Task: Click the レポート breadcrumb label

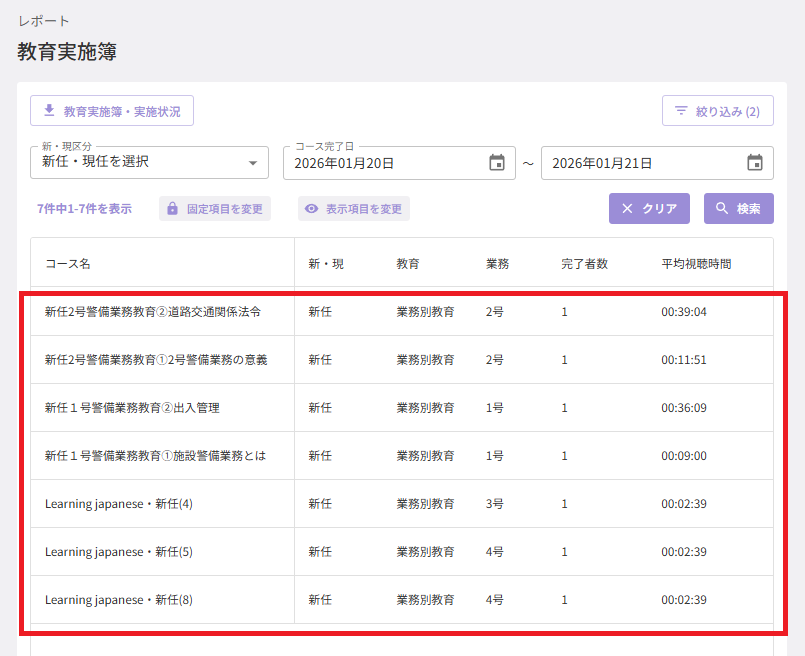Action: (44, 21)
